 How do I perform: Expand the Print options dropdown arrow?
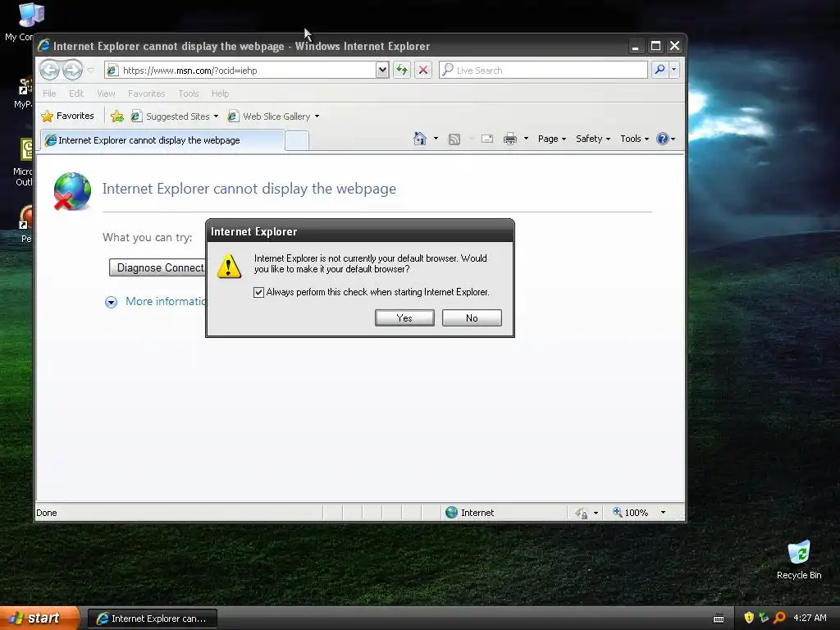[526, 139]
